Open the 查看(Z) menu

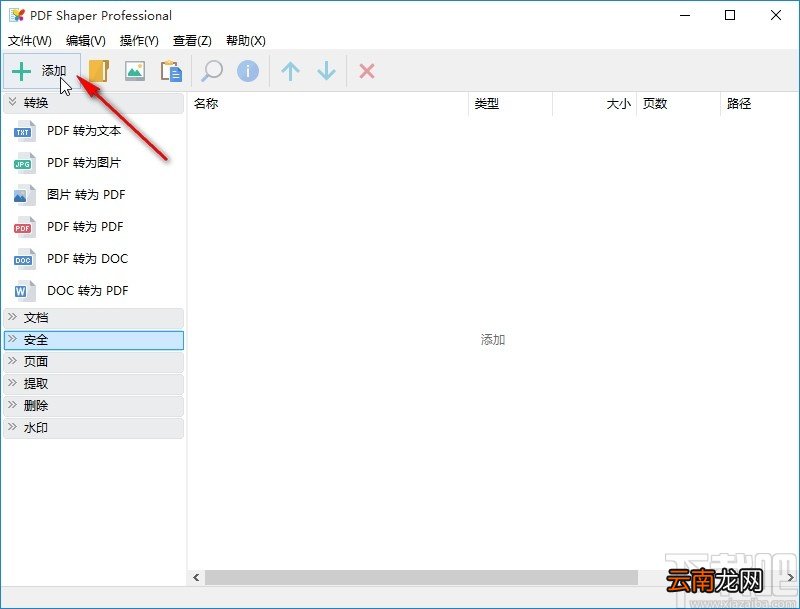point(192,40)
